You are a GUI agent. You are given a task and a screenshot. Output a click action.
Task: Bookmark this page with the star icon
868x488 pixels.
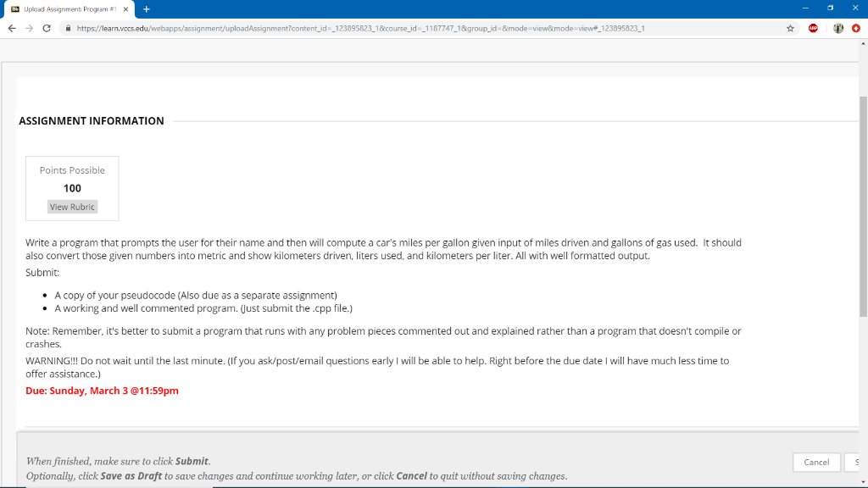click(790, 27)
